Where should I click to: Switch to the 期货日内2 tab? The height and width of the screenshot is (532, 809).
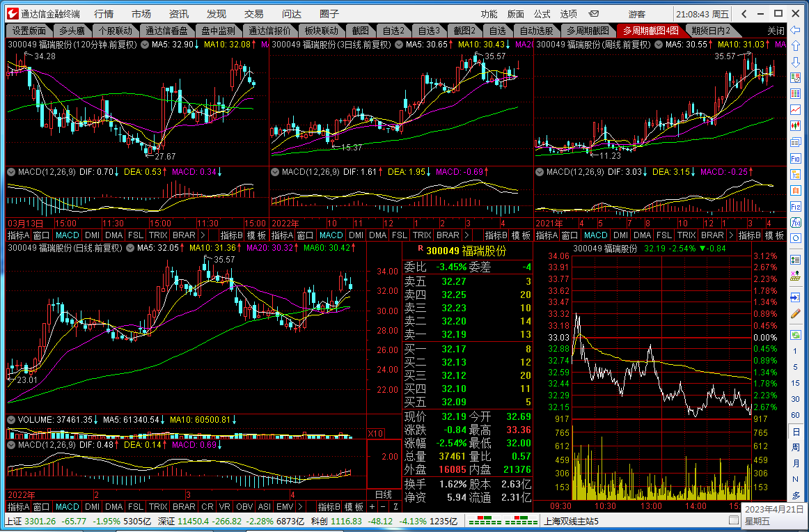(711, 31)
